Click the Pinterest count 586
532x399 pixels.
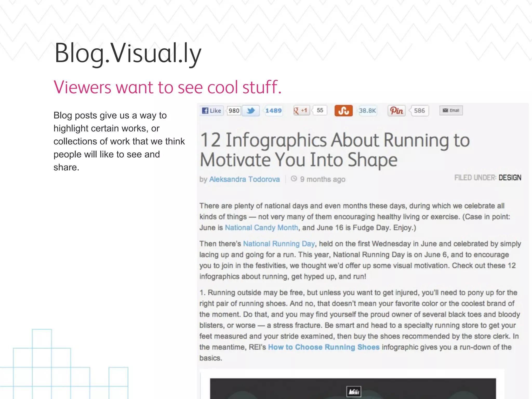(x=419, y=111)
